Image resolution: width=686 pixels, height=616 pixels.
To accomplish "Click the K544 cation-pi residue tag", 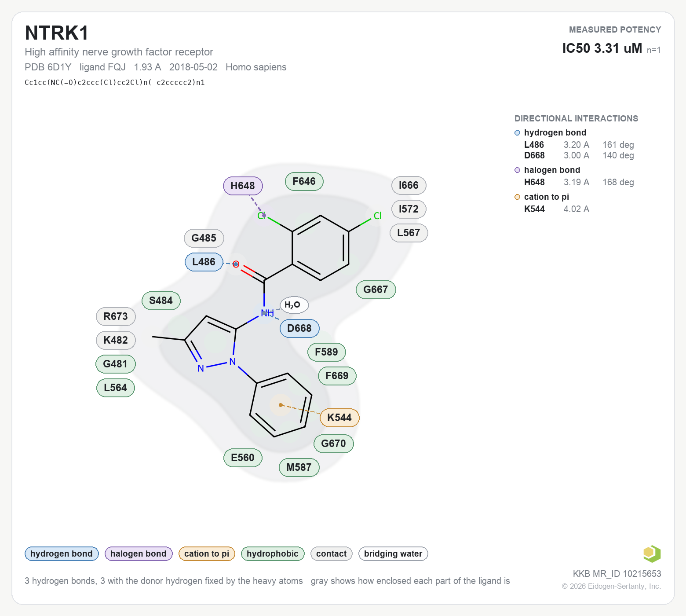I will (339, 418).
